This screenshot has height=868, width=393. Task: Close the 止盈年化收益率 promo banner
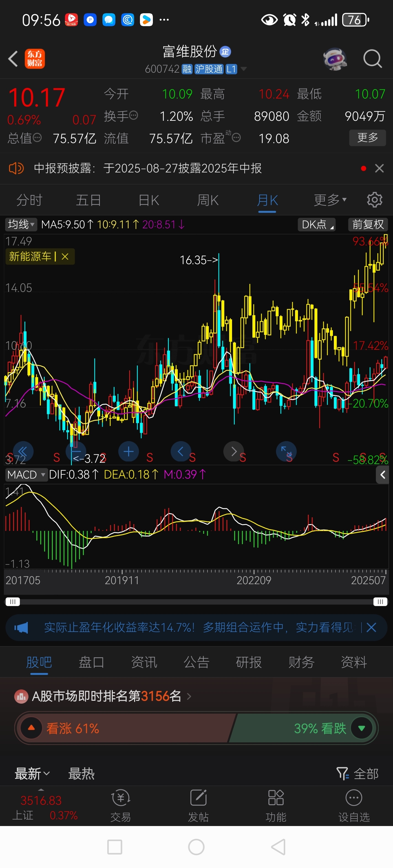[371, 627]
